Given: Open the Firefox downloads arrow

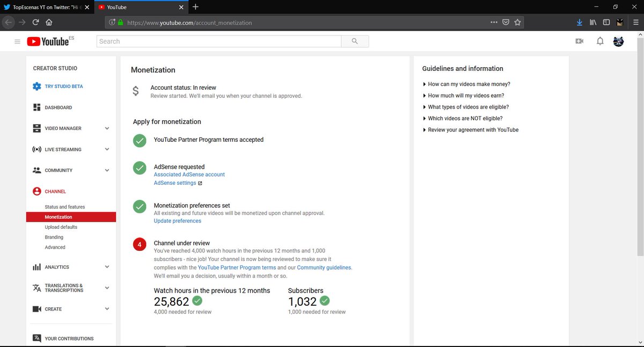Looking at the screenshot, I should pos(579,23).
